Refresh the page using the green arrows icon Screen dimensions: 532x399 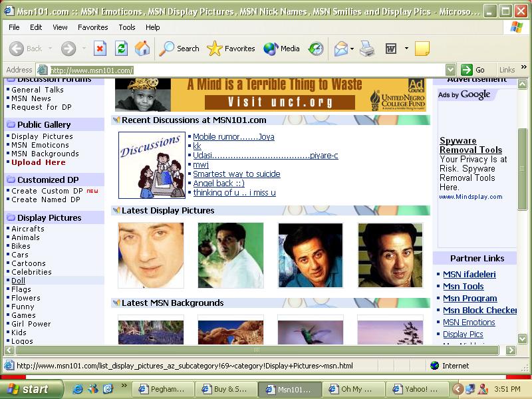pyautogui.click(x=121, y=49)
